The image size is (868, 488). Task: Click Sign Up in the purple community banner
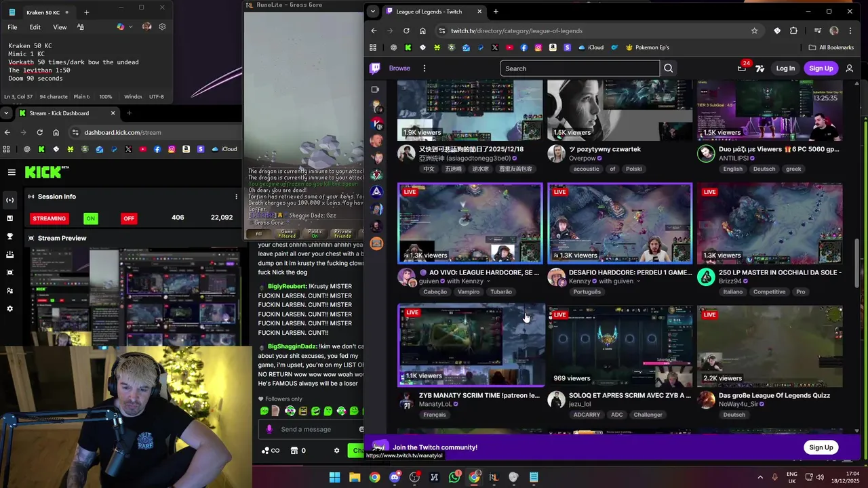click(x=821, y=447)
